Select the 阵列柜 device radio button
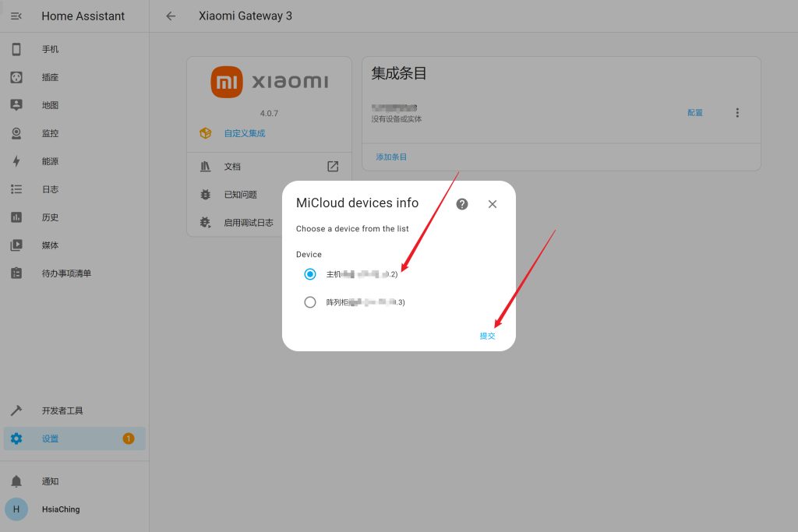The image size is (798, 532). [x=310, y=302]
